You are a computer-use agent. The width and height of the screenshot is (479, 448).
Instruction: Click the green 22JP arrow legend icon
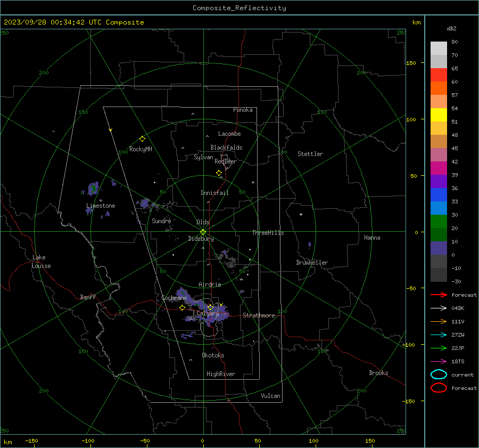pyautogui.click(x=439, y=348)
